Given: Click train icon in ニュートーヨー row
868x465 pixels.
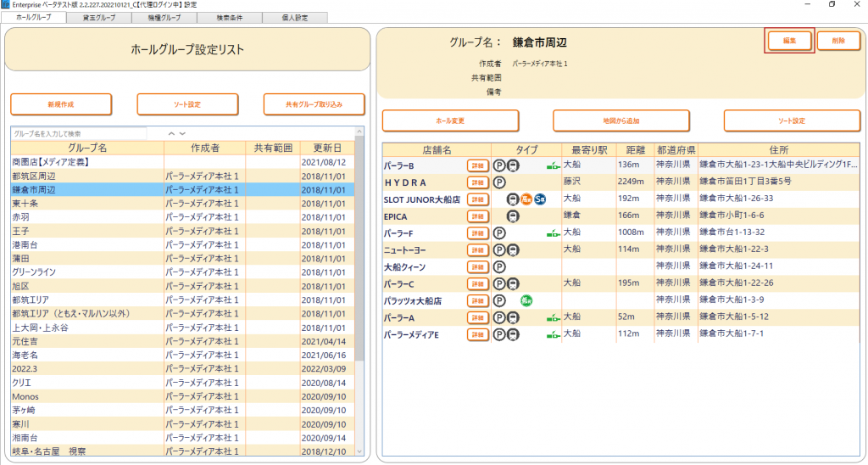Looking at the screenshot, I should pyautogui.click(x=513, y=250).
